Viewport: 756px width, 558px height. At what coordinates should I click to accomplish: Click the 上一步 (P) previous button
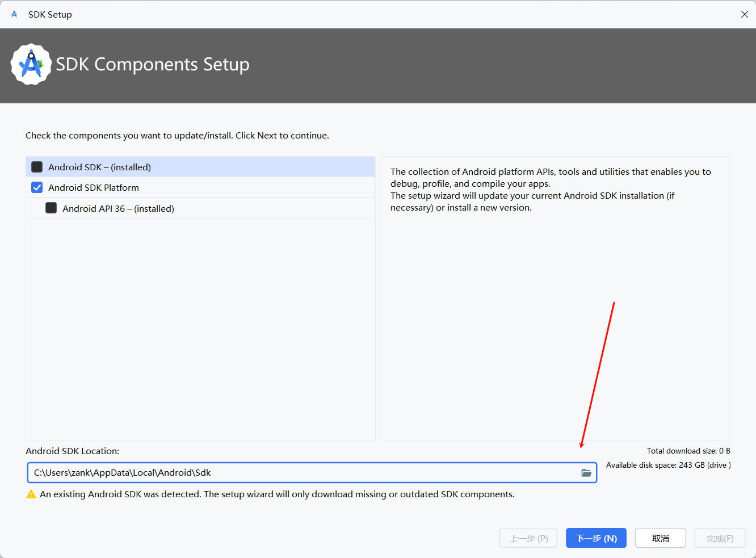point(528,538)
